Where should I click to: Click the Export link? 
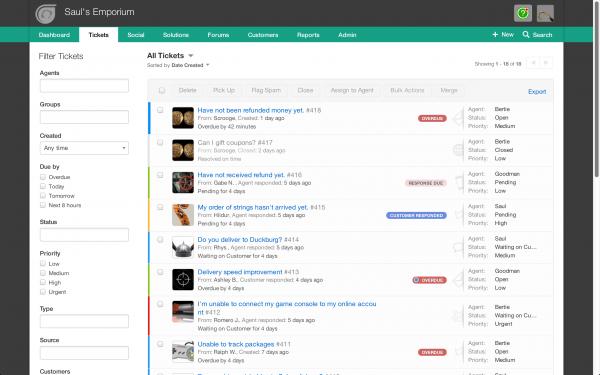pos(537,91)
